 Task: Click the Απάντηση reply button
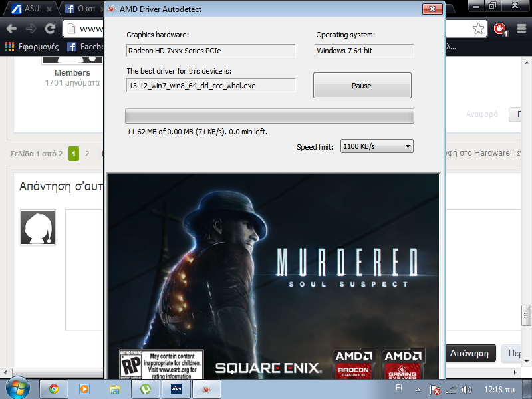pyautogui.click(x=469, y=354)
